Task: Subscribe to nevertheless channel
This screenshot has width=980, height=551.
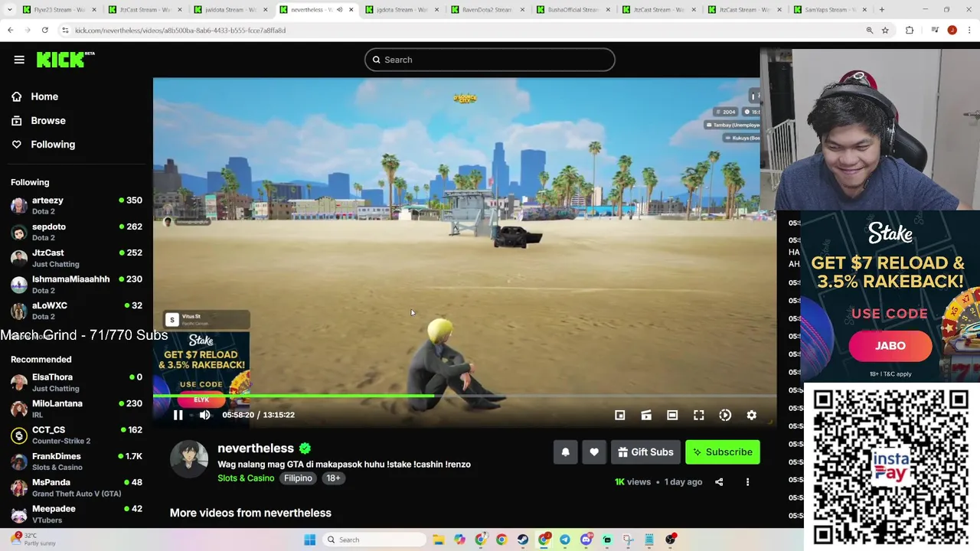Action: [x=723, y=452]
